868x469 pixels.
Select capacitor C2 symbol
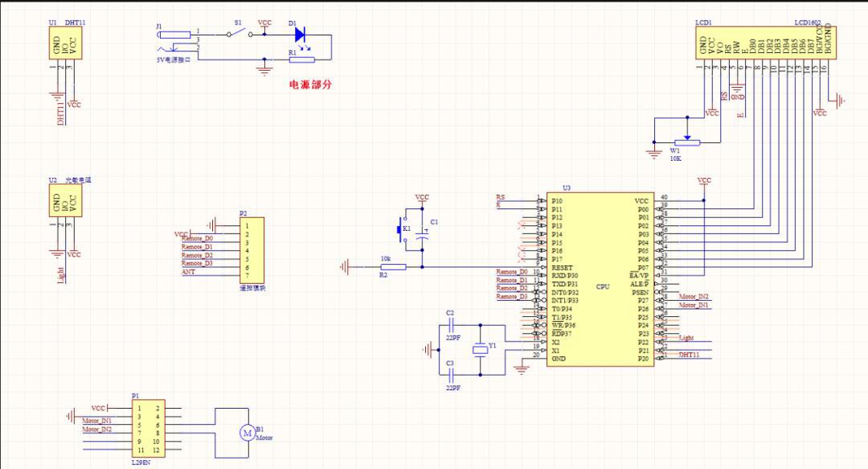pyautogui.click(x=450, y=326)
